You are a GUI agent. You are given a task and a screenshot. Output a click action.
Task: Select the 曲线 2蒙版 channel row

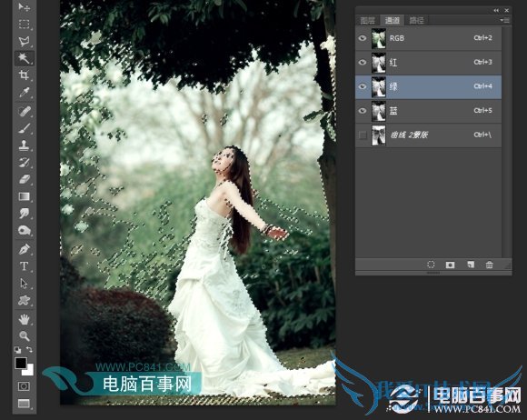point(429,135)
